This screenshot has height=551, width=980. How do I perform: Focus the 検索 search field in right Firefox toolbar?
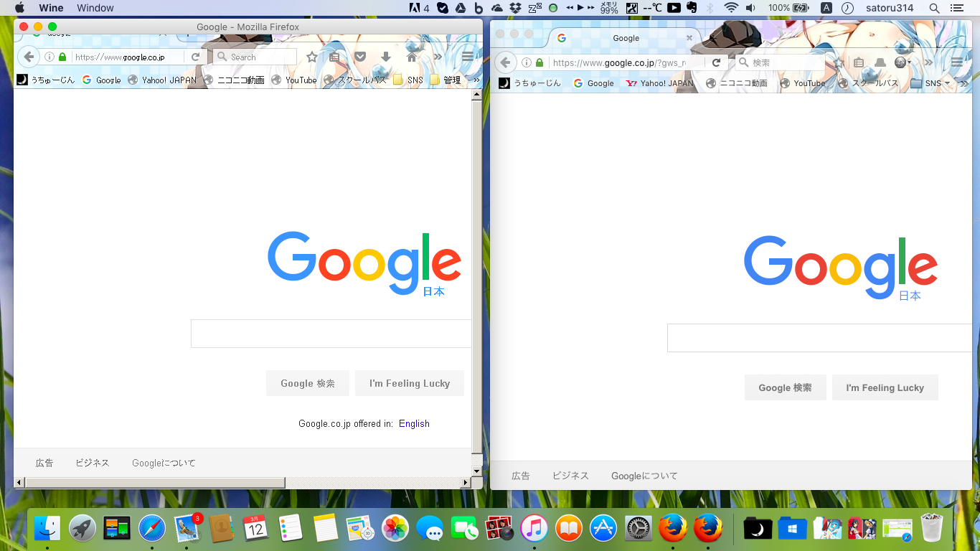click(x=780, y=62)
